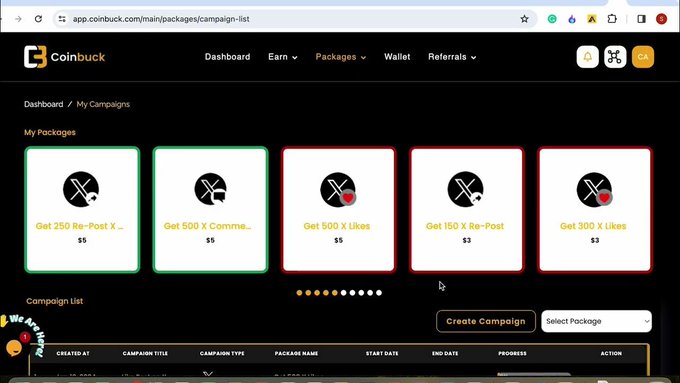
Task: Toggle browser side panel
Action: tap(641, 19)
